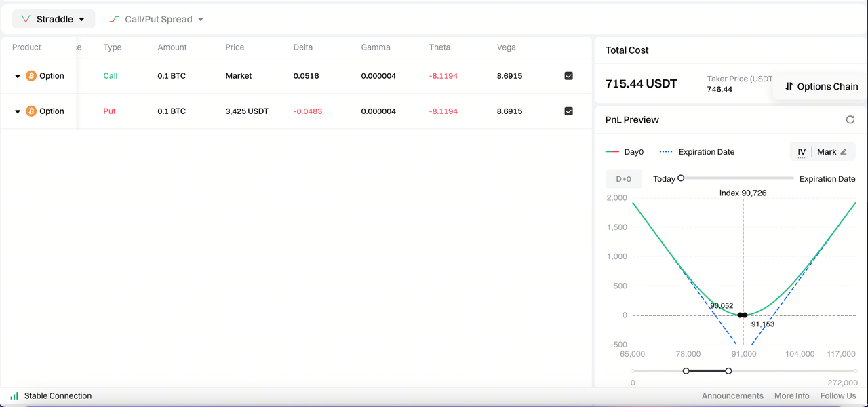This screenshot has height=407, width=868.
Task: Expand the Put option row arrow
Action: (x=18, y=111)
